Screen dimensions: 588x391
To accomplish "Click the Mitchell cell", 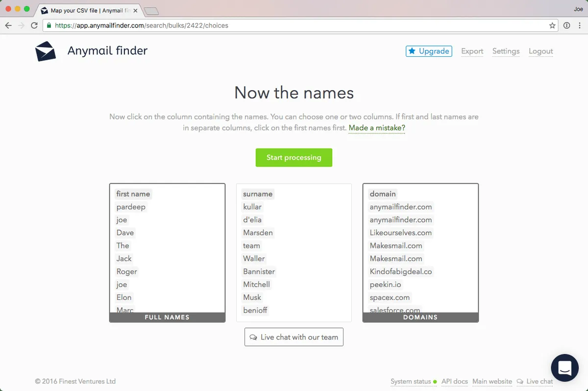I will (x=257, y=284).
